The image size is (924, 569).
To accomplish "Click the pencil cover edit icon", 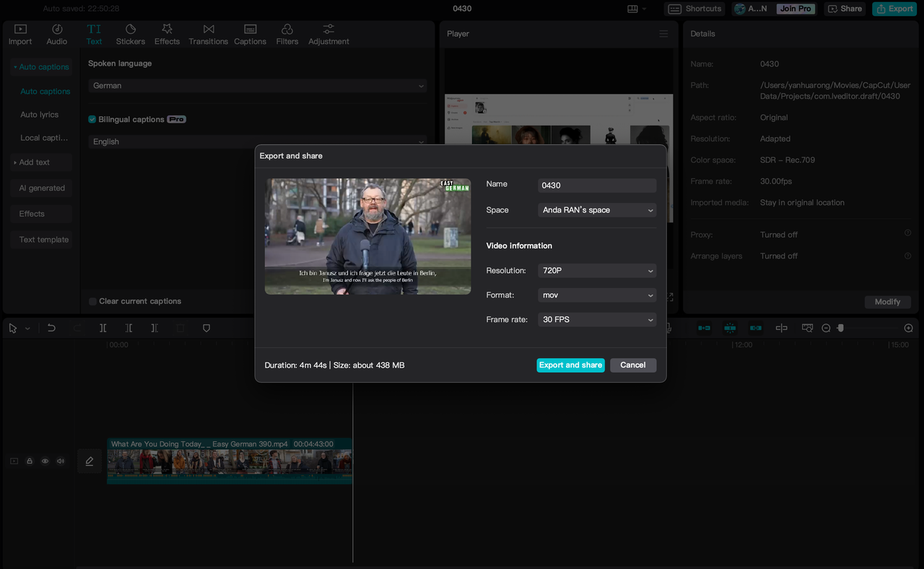I will 90,461.
